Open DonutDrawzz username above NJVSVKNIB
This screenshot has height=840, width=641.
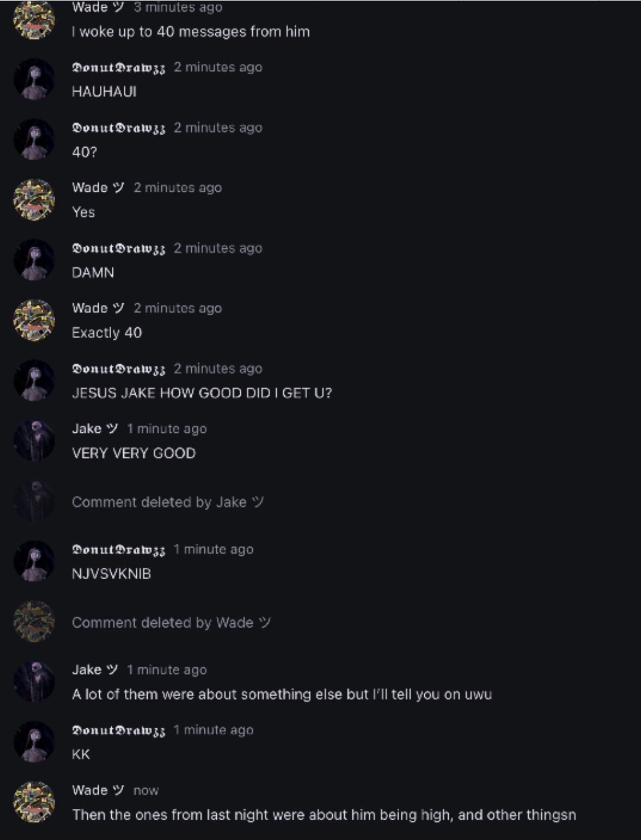point(119,550)
